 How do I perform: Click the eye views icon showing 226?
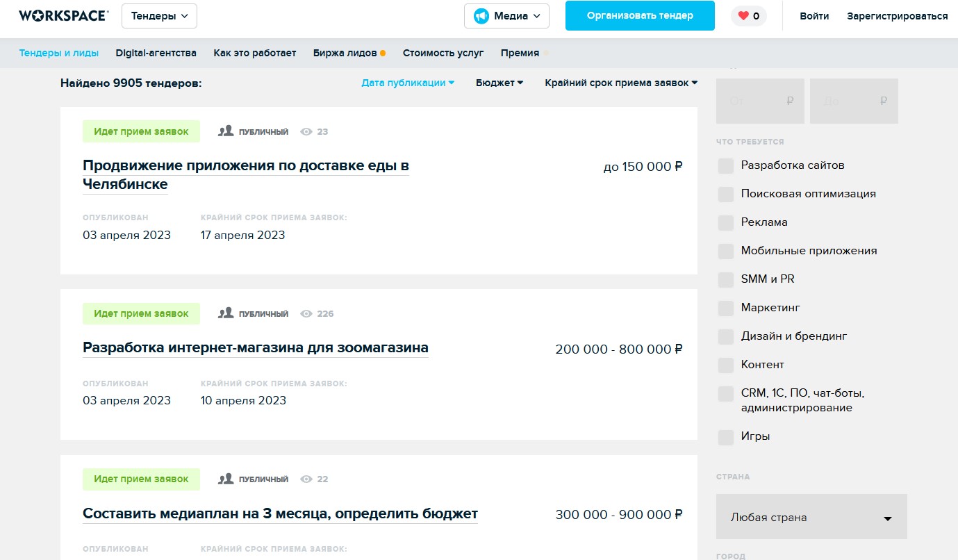(306, 313)
